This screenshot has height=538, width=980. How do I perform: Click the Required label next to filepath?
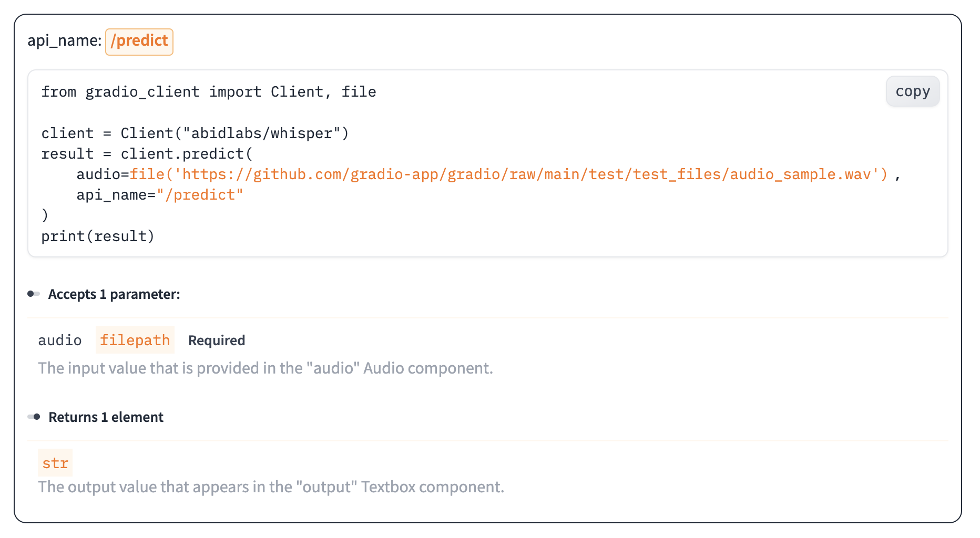[x=216, y=340]
